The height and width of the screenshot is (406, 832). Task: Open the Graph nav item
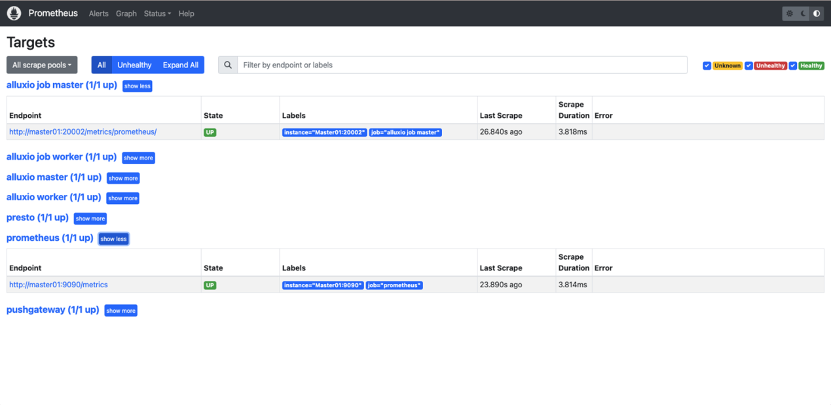(x=126, y=14)
